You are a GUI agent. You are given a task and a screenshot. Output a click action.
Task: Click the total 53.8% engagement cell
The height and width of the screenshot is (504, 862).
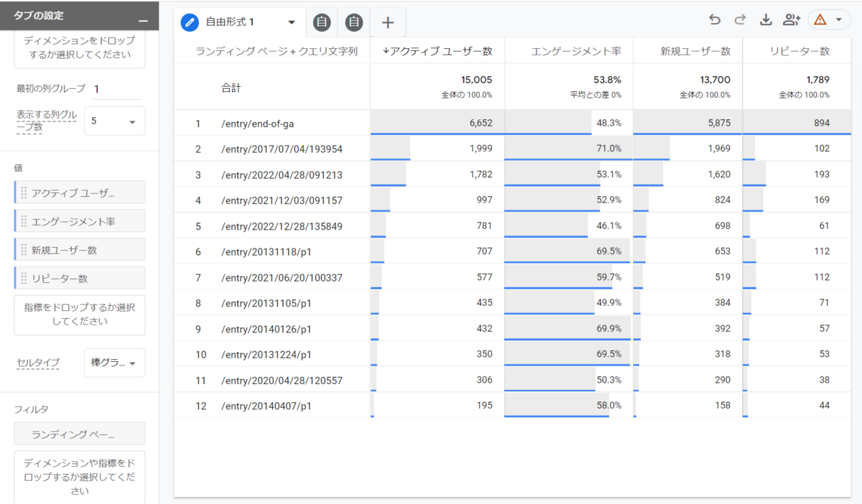click(569, 87)
